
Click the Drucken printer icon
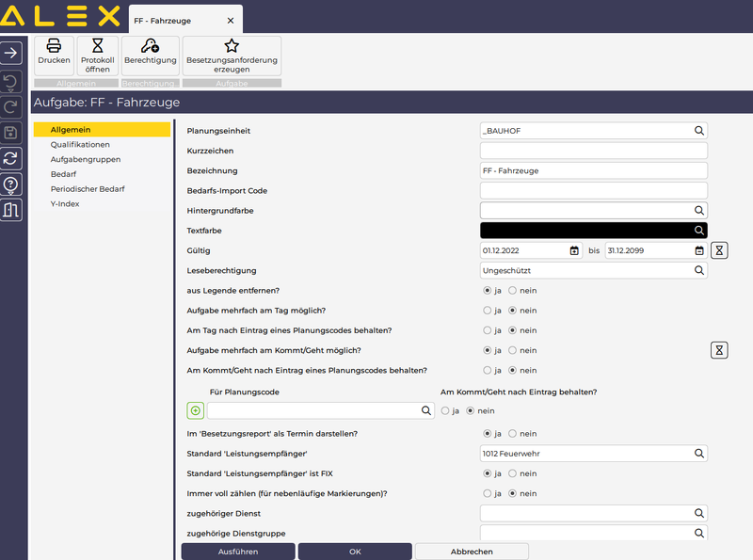point(54,46)
